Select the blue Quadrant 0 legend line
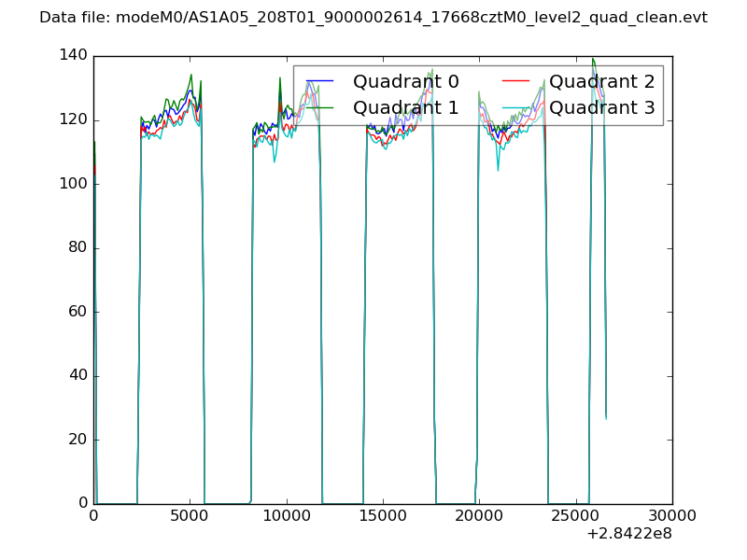Viewport: 747px width, 560px height. click(x=319, y=82)
